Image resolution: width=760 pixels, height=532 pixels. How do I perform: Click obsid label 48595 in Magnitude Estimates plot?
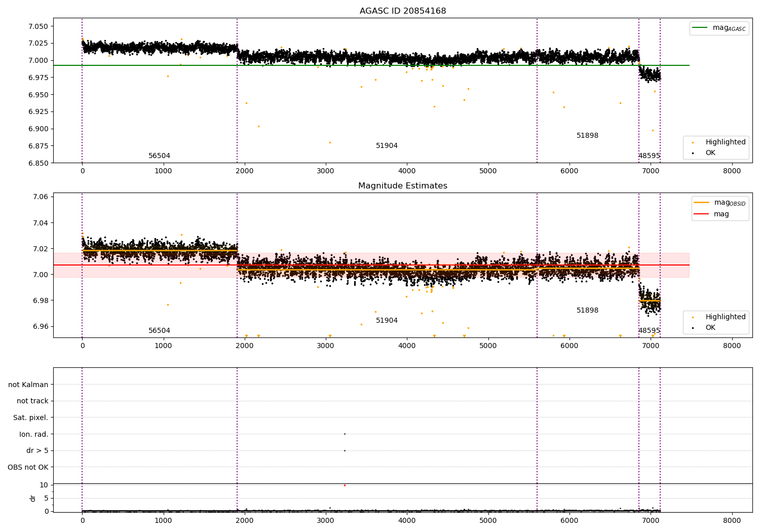[x=649, y=331]
